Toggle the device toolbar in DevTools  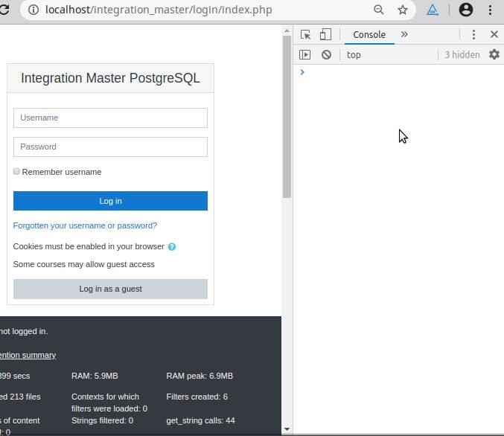tap(325, 34)
